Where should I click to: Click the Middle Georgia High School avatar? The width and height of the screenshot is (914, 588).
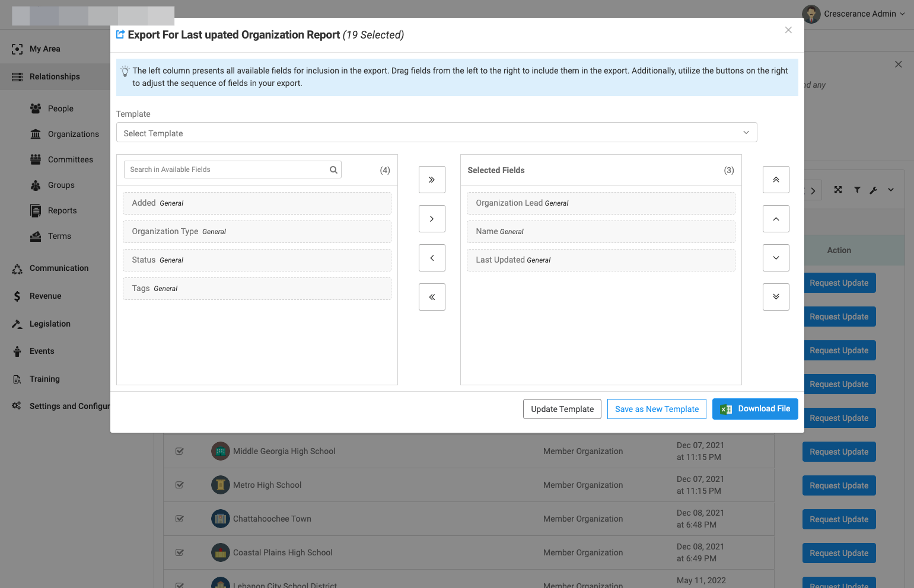click(x=221, y=451)
